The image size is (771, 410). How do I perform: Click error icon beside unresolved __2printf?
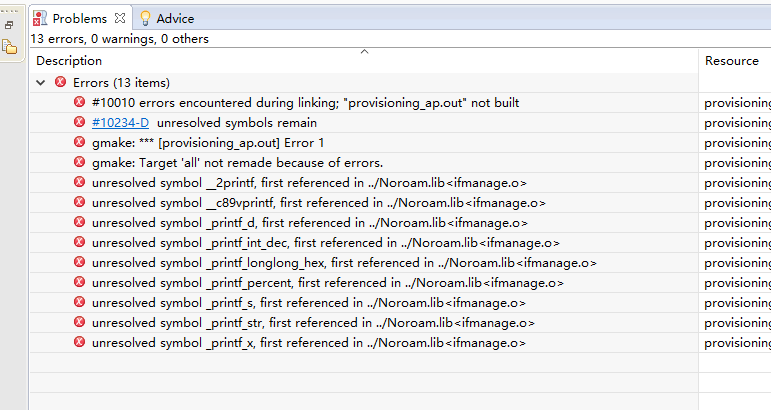pyautogui.click(x=80, y=182)
